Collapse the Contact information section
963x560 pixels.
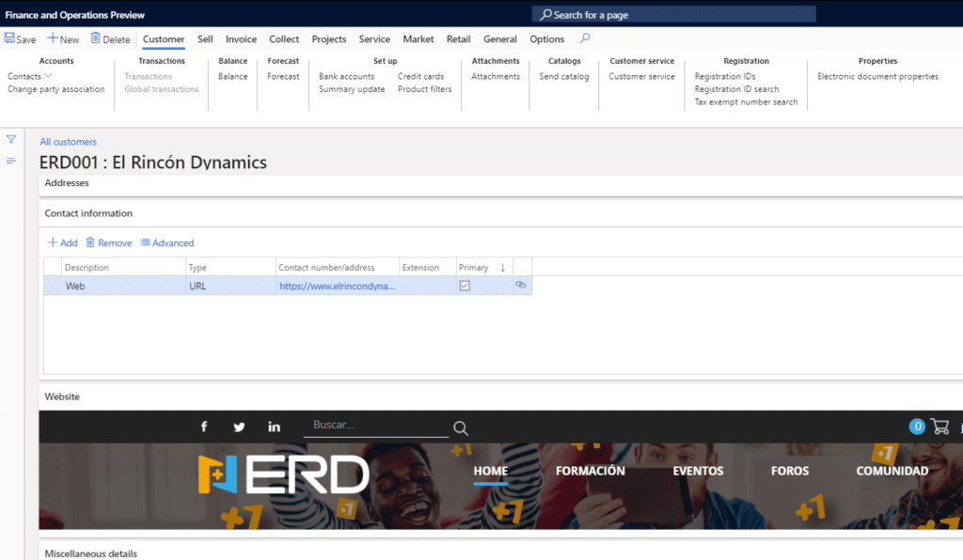[x=88, y=213]
